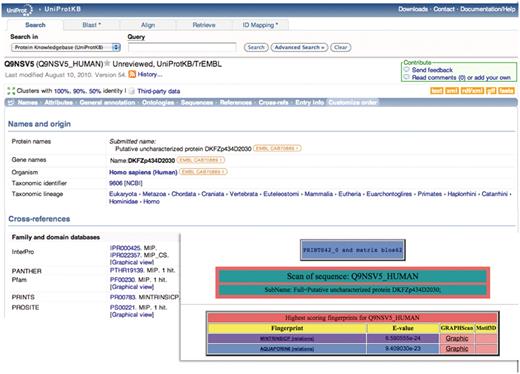
Task: Open 50% identity cluster link
Action: 95,91
